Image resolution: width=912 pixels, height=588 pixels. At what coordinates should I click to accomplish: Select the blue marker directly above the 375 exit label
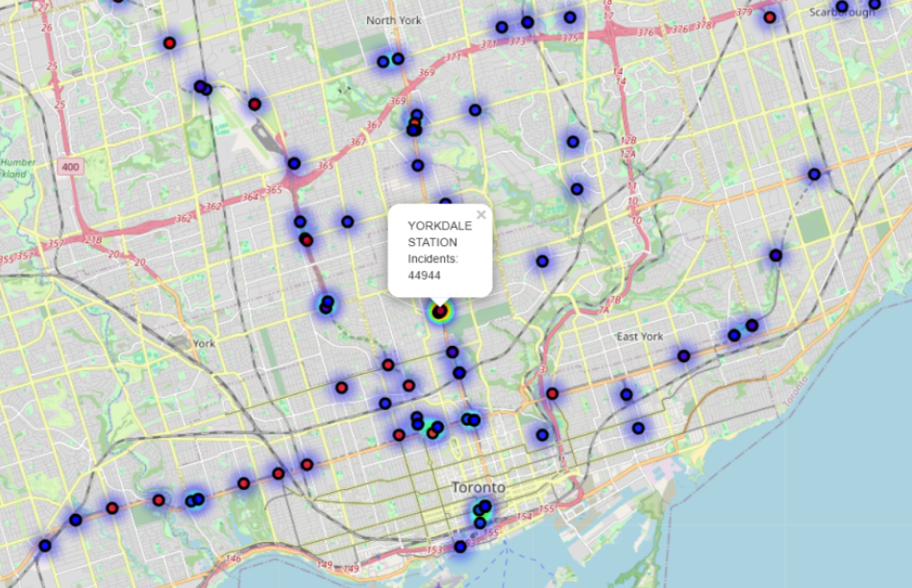[x=570, y=17]
